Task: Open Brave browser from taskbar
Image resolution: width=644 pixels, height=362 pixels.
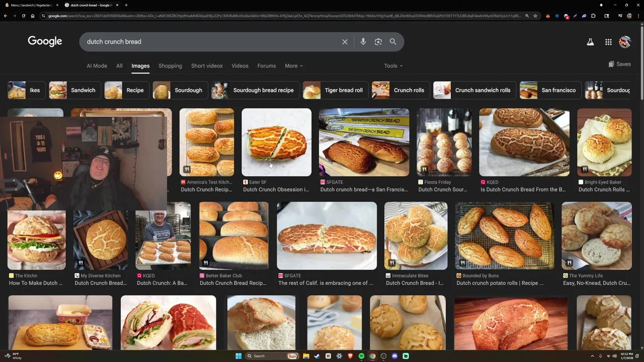Action: [350, 356]
